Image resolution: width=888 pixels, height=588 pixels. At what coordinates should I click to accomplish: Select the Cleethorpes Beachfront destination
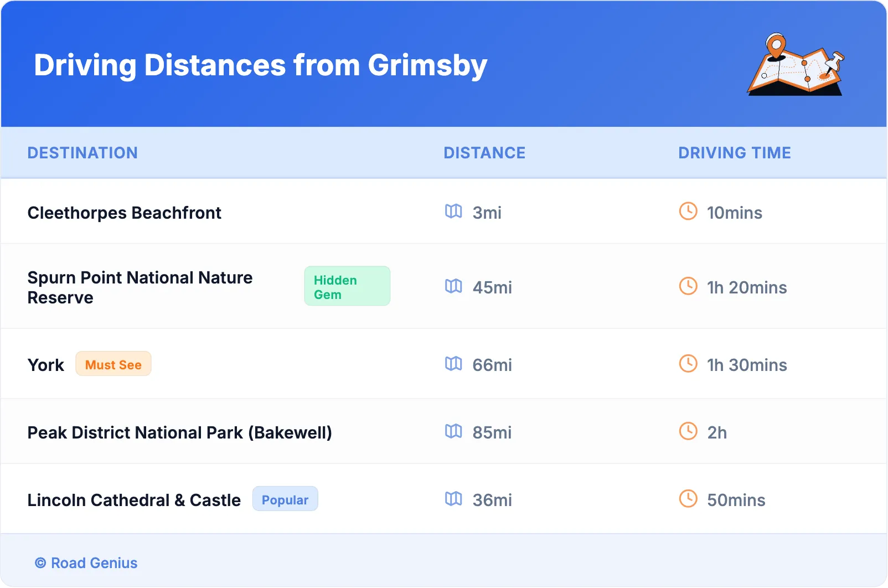(x=125, y=213)
